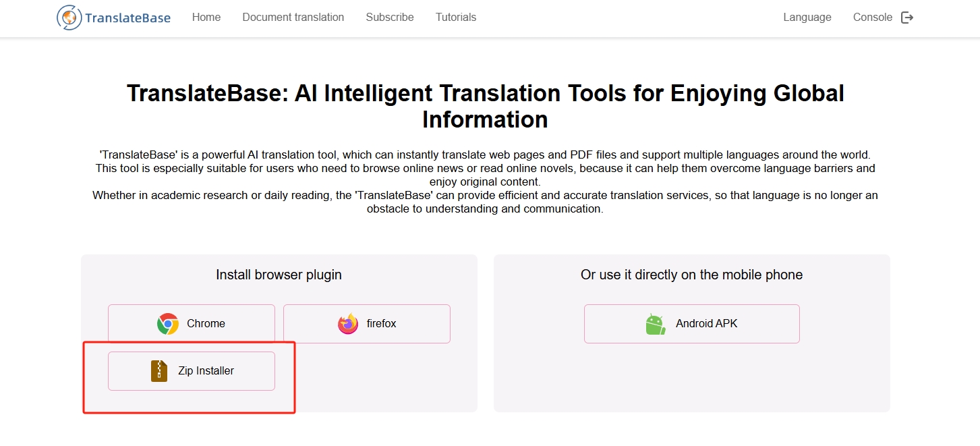The height and width of the screenshot is (446, 980).
Task: Download the Android APK
Action: 692,324
